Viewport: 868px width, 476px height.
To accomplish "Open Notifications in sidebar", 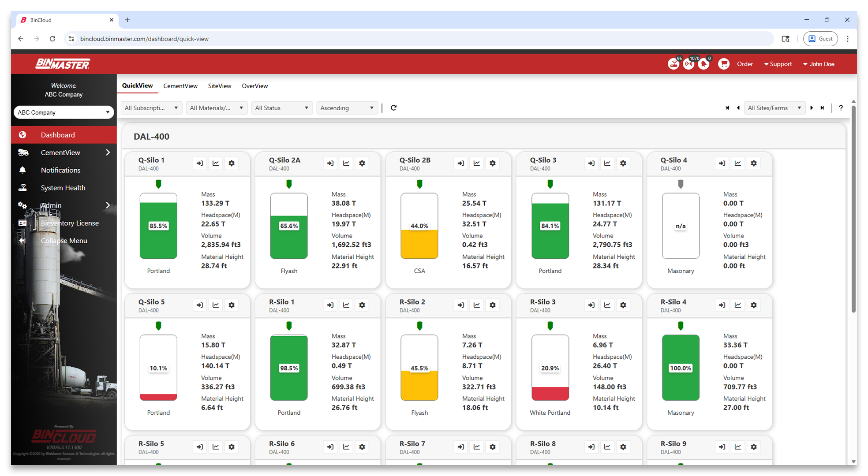I will point(64,170).
